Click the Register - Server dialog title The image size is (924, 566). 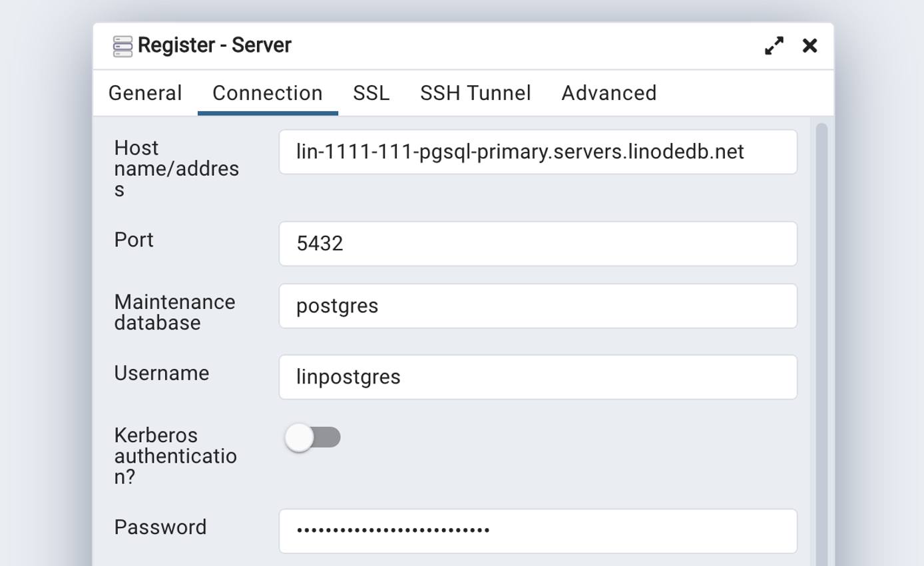(214, 45)
